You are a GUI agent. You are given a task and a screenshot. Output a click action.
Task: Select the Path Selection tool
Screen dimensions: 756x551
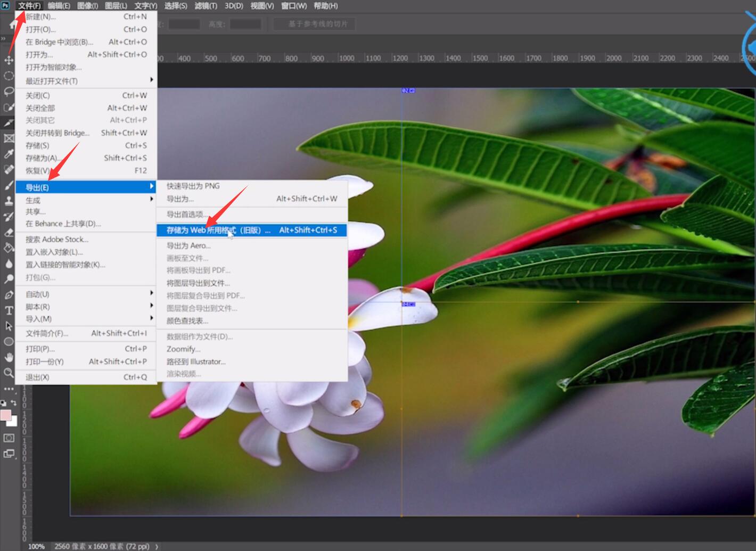(9, 326)
